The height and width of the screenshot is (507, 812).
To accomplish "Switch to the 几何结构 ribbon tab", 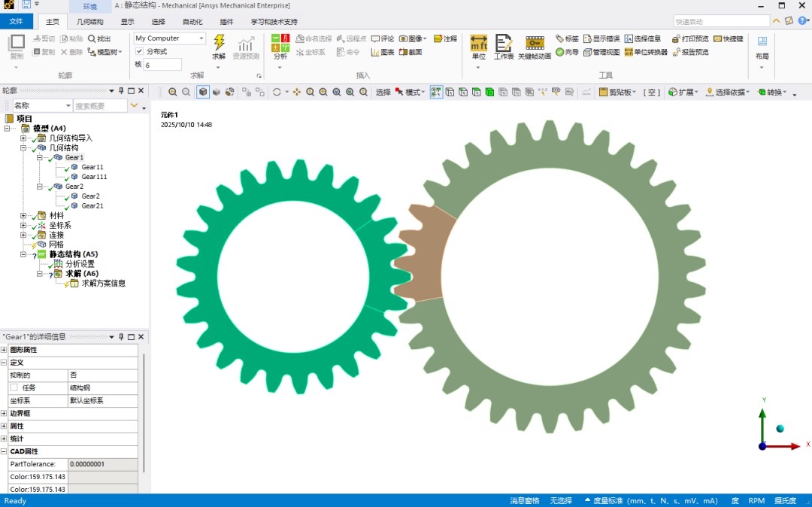I will (90, 22).
